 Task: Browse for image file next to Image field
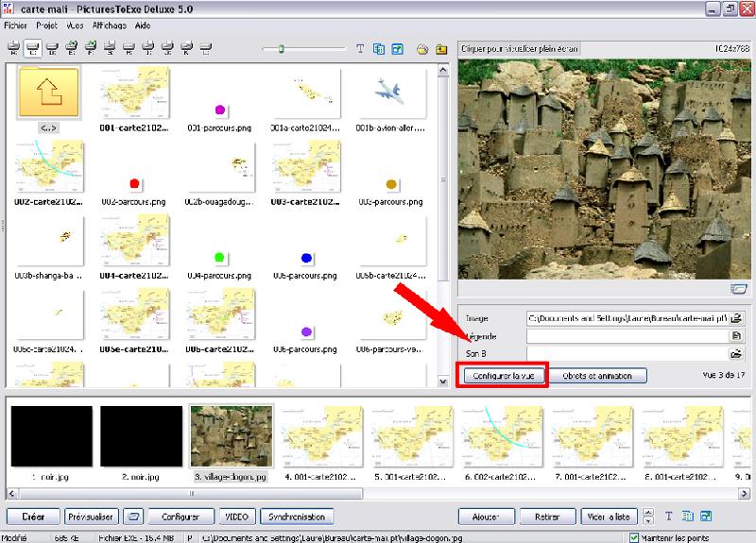point(736,318)
